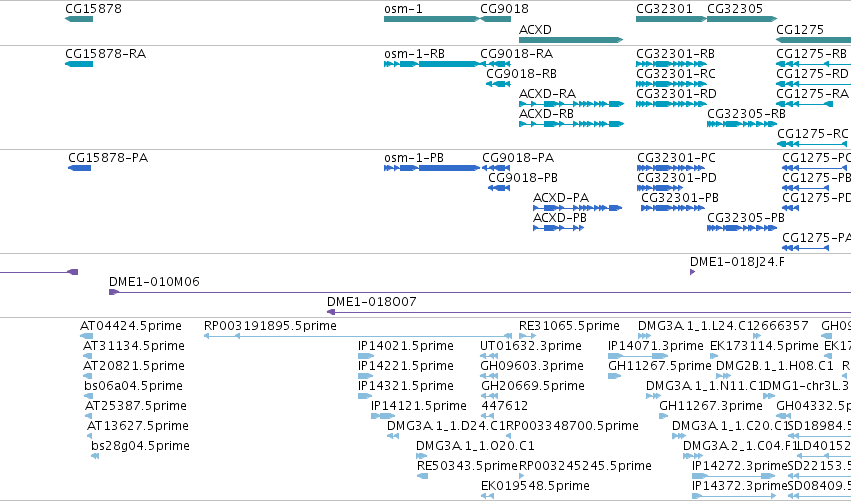The image size is (851, 501).
Task: Select the IP14221.5prime EST
Action: coord(406,366)
